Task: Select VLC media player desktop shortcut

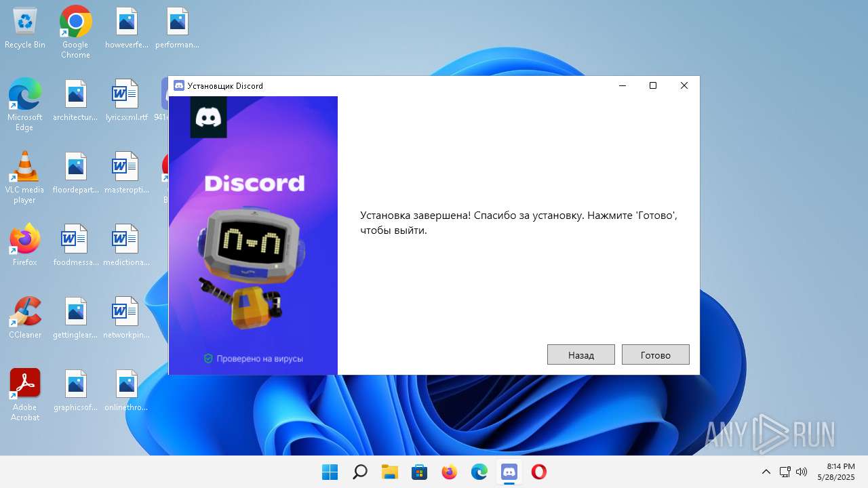Action: pyautogui.click(x=25, y=178)
